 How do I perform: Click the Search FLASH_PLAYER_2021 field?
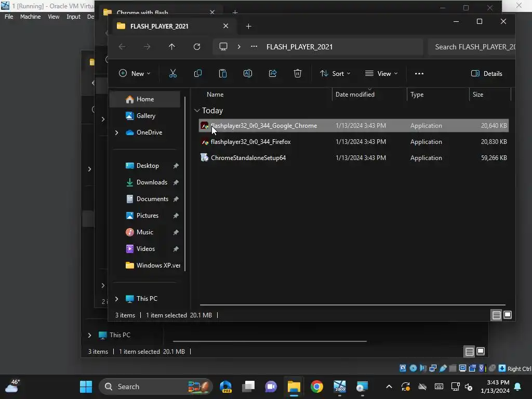(472, 47)
